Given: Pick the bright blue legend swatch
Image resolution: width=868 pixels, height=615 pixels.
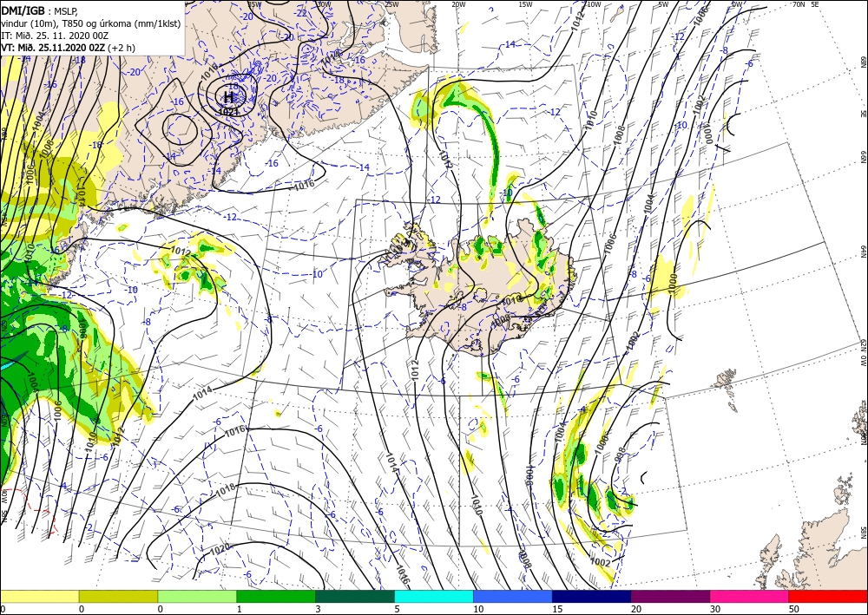Looking at the screenshot, I should point(513,596).
